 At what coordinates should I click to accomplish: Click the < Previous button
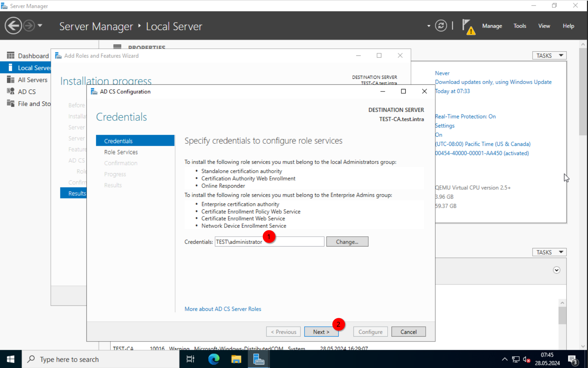[x=284, y=332]
